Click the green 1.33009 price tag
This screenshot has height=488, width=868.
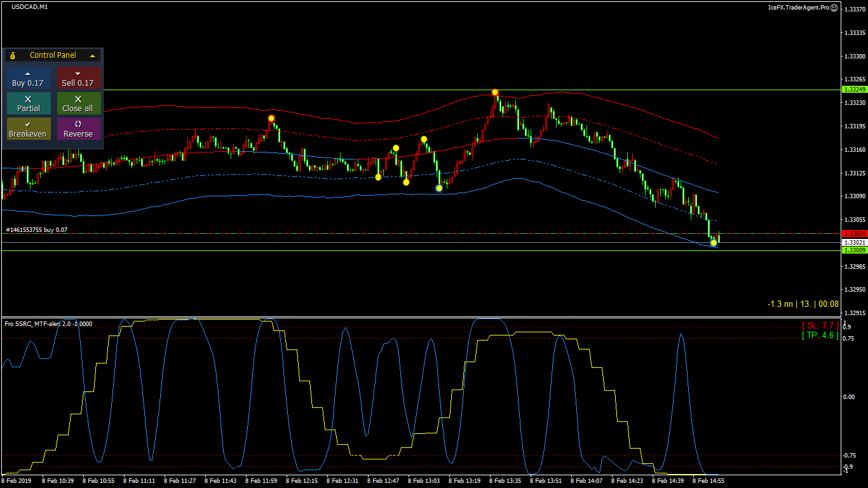tap(854, 250)
